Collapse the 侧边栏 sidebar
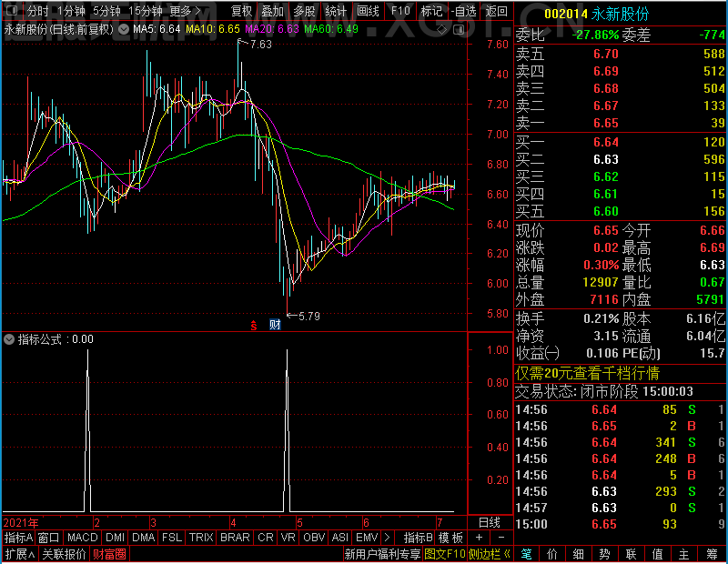The width and height of the screenshot is (728, 564). tap(490, 554)
